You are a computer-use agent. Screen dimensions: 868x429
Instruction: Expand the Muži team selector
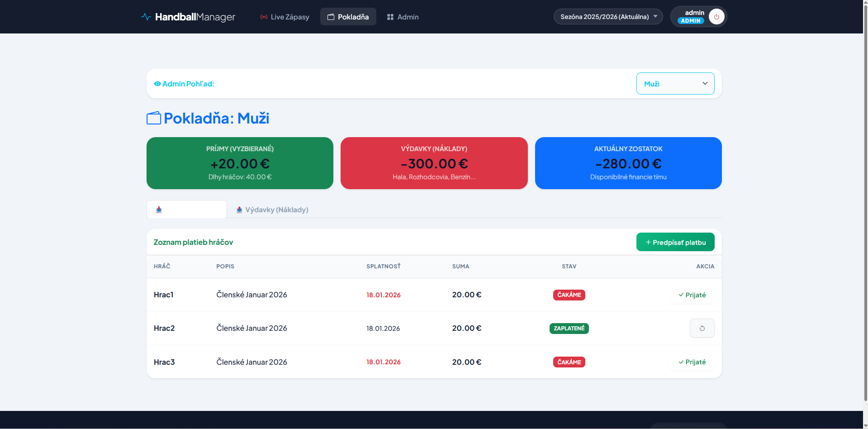(x=675, y=84)
